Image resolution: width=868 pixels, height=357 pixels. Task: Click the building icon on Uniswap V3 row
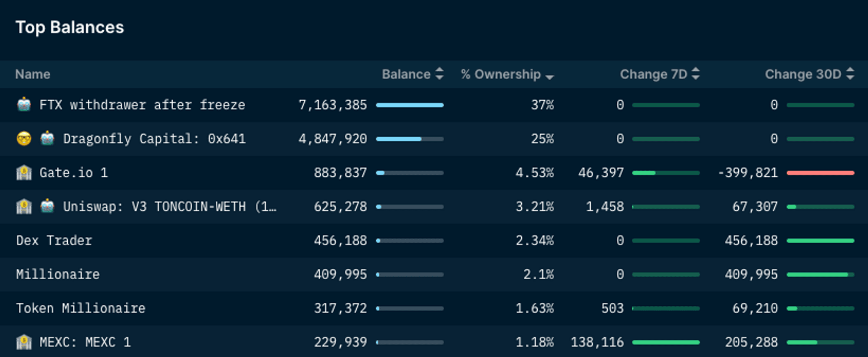pyautogui.click(x=24, y=206)
